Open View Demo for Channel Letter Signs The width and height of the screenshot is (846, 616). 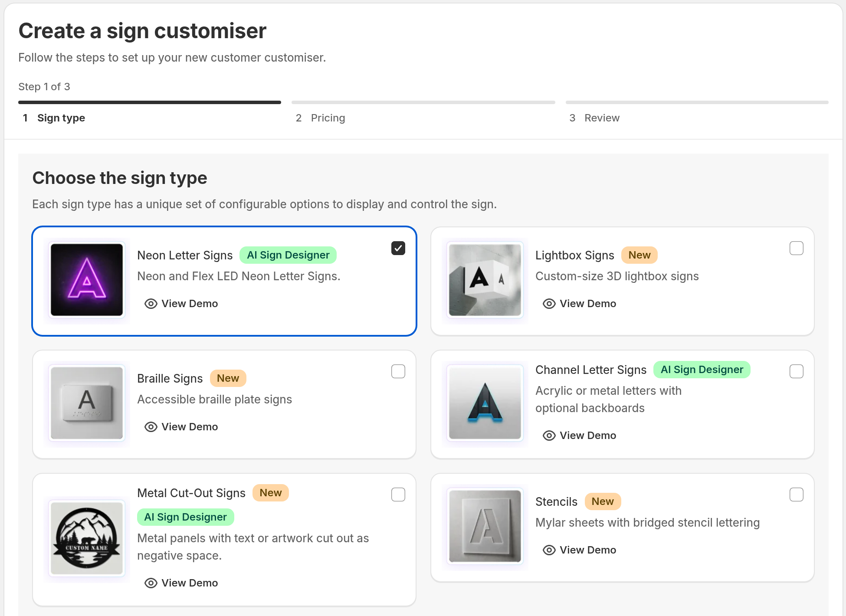(x=579, y=436)
